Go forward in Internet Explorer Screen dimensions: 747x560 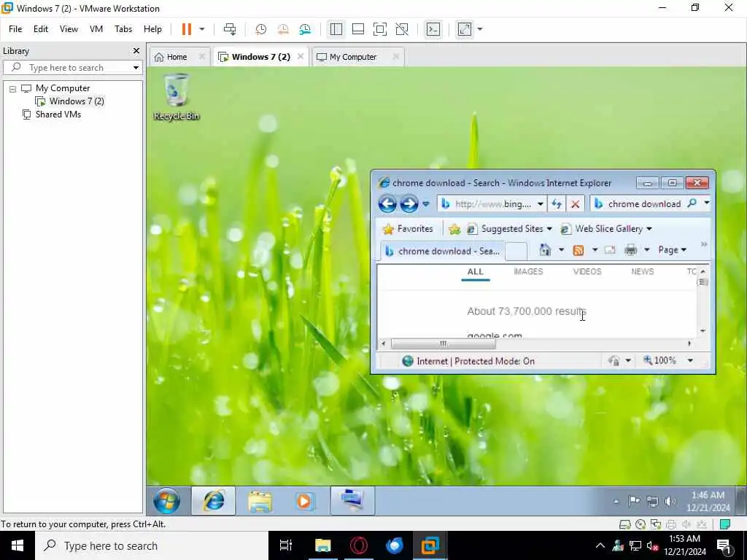409,204
